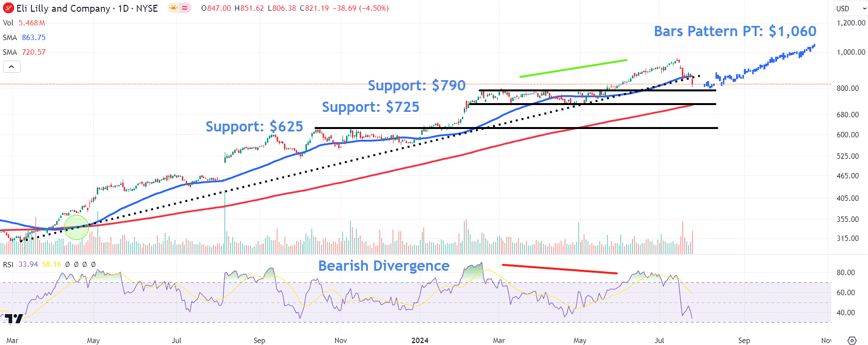Viewport: 868px width, 345px height.
Task: Click the 600.00 price axis label
Action: tap(847, 135)
